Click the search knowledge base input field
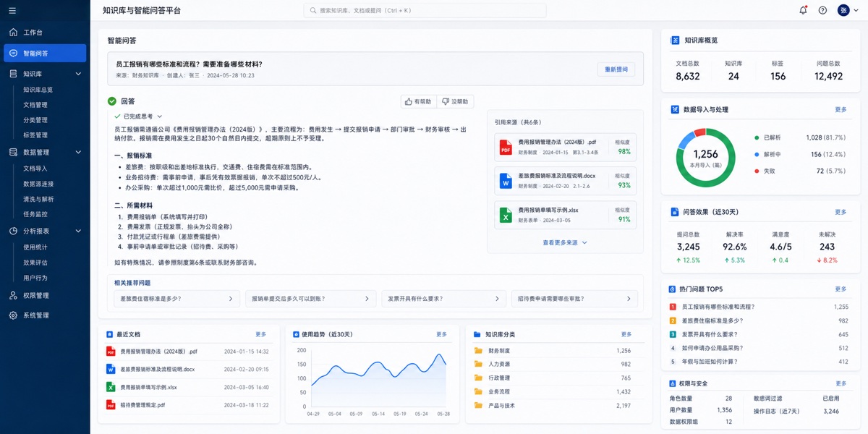The image size is (868, 434). (x=425, y=10)
